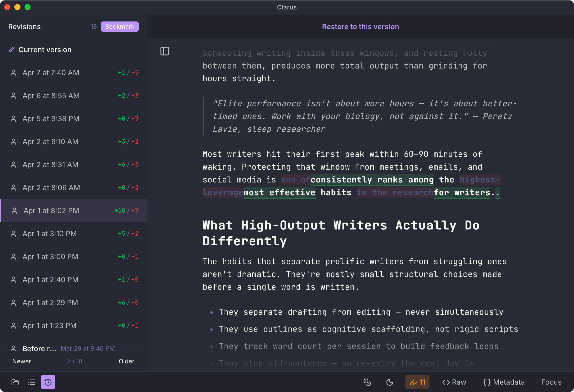Open revision Apr 1 at 3:10 PM
The image size is (574, 392).
click(x=73, y=234)
